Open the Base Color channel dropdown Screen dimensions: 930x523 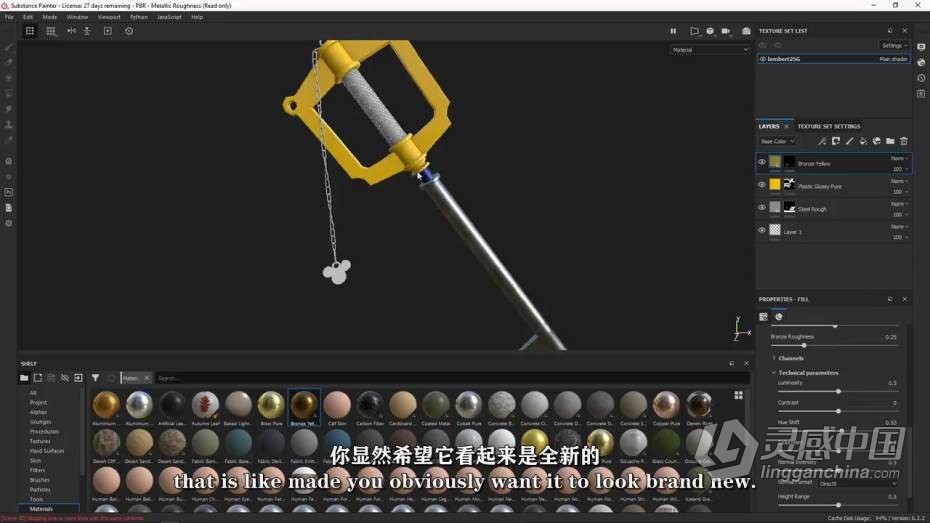[778, 141]
